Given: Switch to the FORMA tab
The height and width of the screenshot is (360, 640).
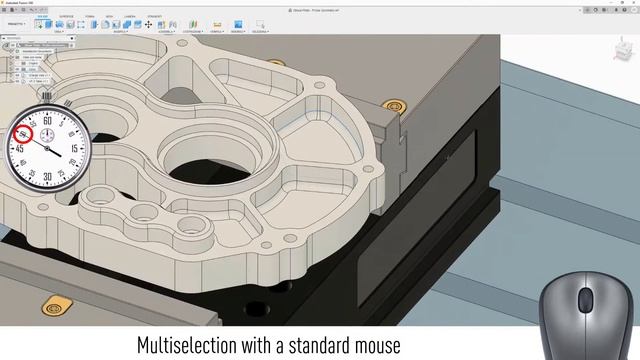Looking at the screenshot, I should tap(90, 17).
